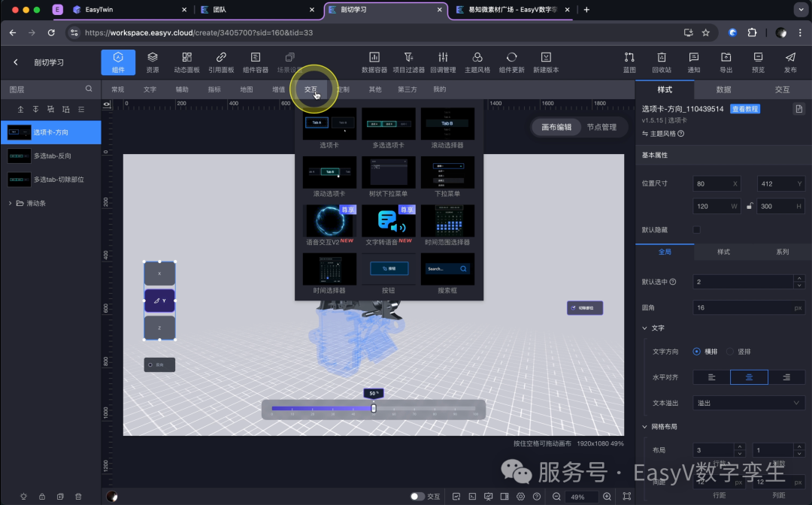Click the 50% slider handle on canvas
This screenshot has width=812, height=505.
(x=374, y=408)
